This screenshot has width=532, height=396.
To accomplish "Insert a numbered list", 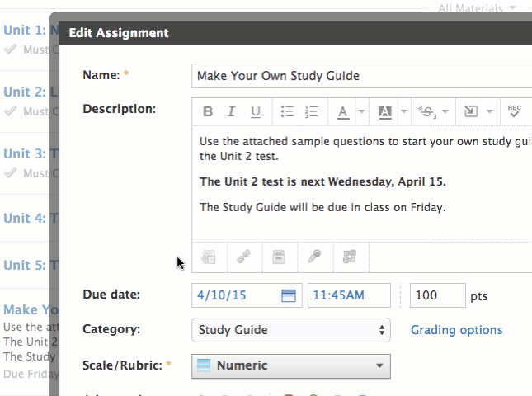I will tap(311, 111).
